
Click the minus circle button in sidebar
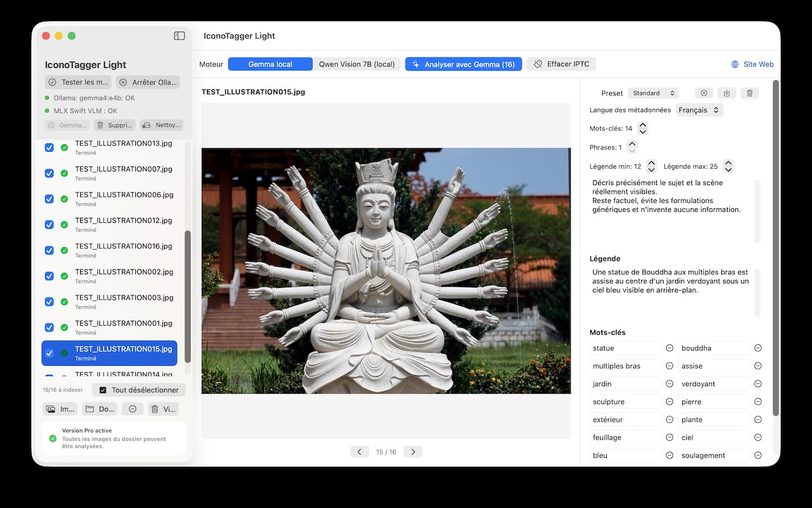pyautogui.click(x=133, y=409)
